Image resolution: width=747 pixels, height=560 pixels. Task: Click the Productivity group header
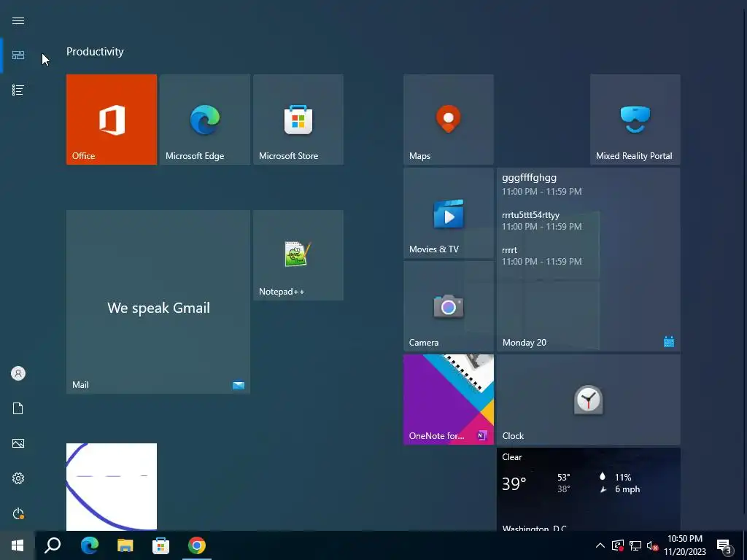(x=95, y=52)
